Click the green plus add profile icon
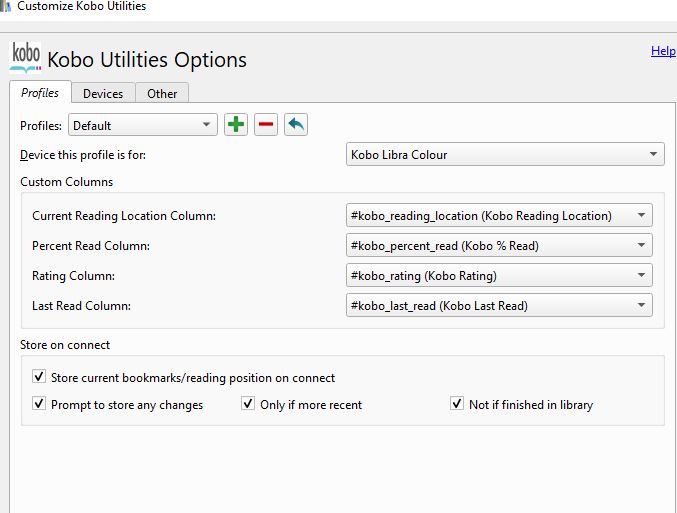Screen dimensions: 677x513 pyautogui.click(x=236, y=125)
